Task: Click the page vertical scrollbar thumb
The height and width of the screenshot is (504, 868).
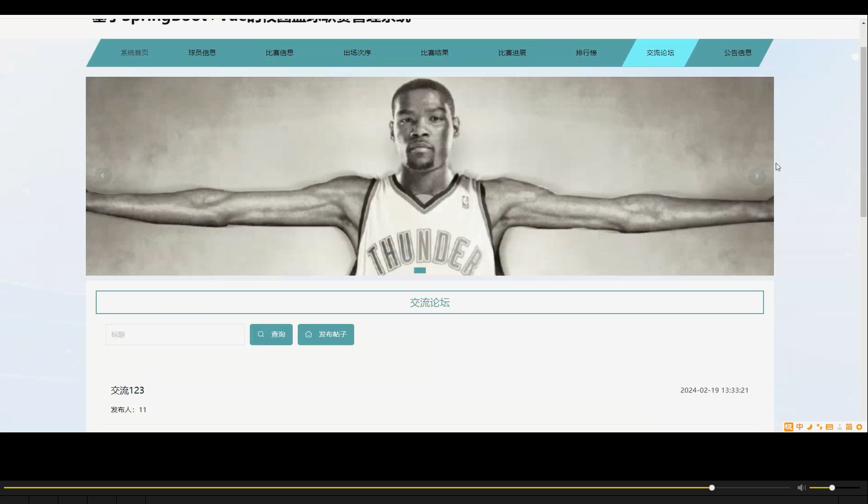Action: pyautogui.click(x=863, y=132)
